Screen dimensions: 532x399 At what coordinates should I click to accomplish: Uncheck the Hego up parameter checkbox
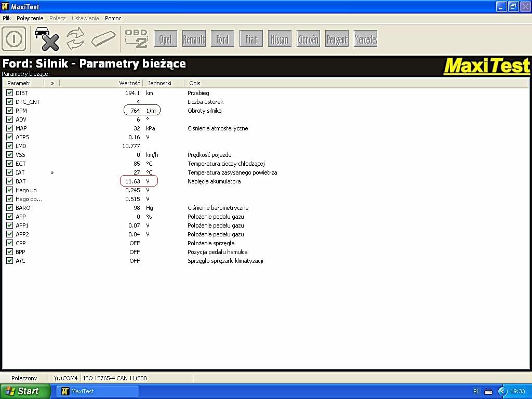9,190
